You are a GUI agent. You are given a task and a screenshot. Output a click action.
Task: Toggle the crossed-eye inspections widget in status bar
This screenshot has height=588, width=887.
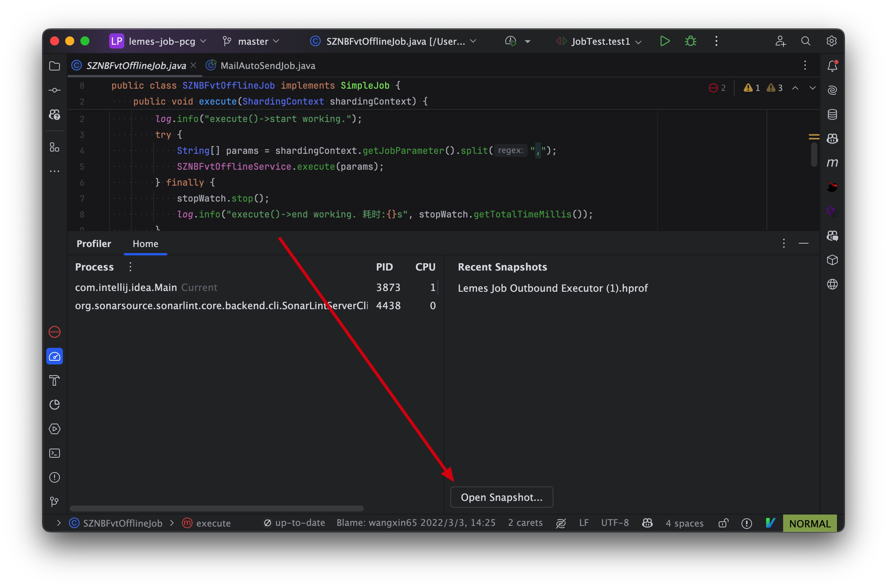click(561, 523)
